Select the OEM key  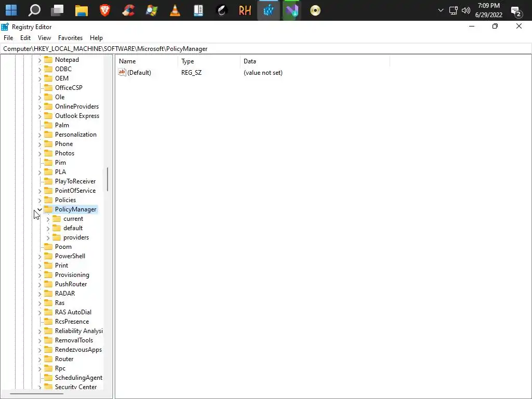(x=62, y=78)
